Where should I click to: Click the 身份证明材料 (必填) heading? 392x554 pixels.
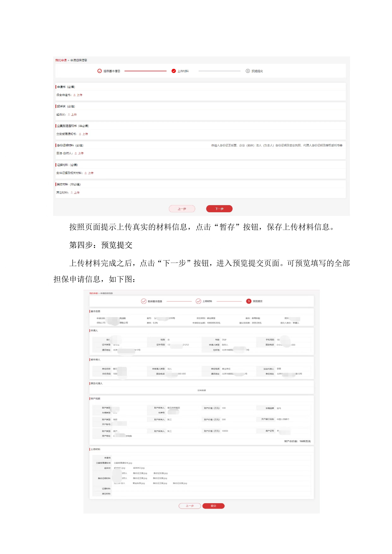70,145
